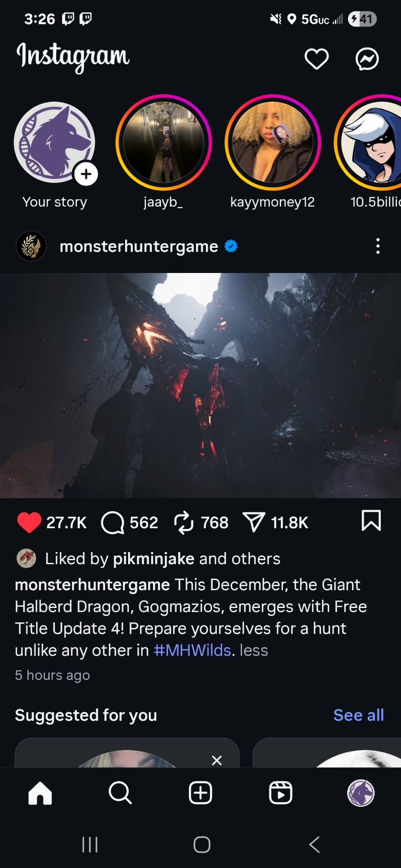
Task: Create new post with plus icon
Action: point(200,793)
